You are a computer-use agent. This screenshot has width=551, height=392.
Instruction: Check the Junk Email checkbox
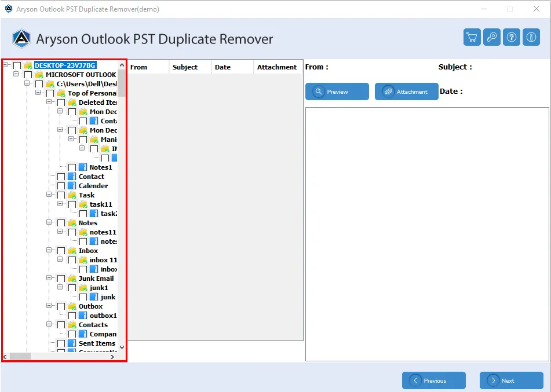point(61,279)
